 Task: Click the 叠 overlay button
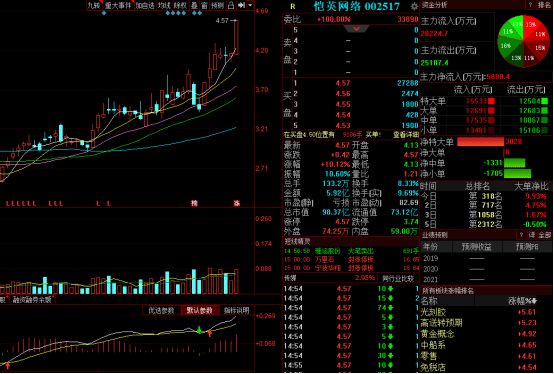(194, 5)
